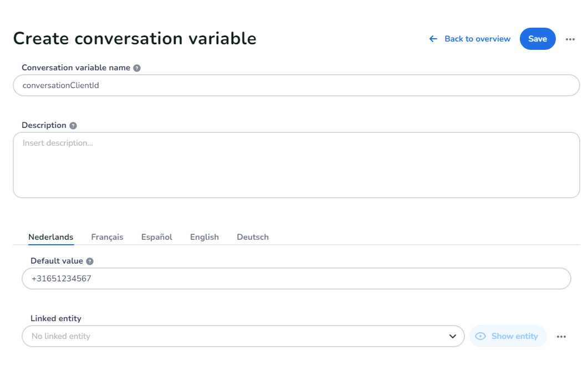Image resolution: width=588 pixels, height=371 pixels.
Task: Expand the Linked entity chevron arrow
Action: click(x=452, y=336)
